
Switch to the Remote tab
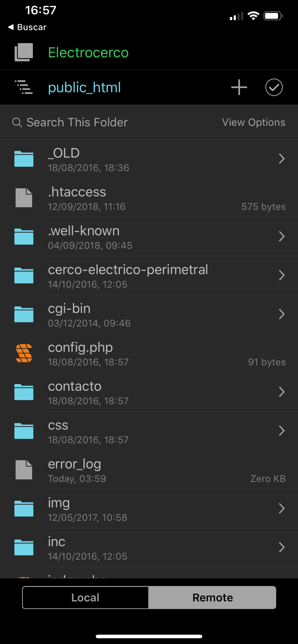pos(212,598)
